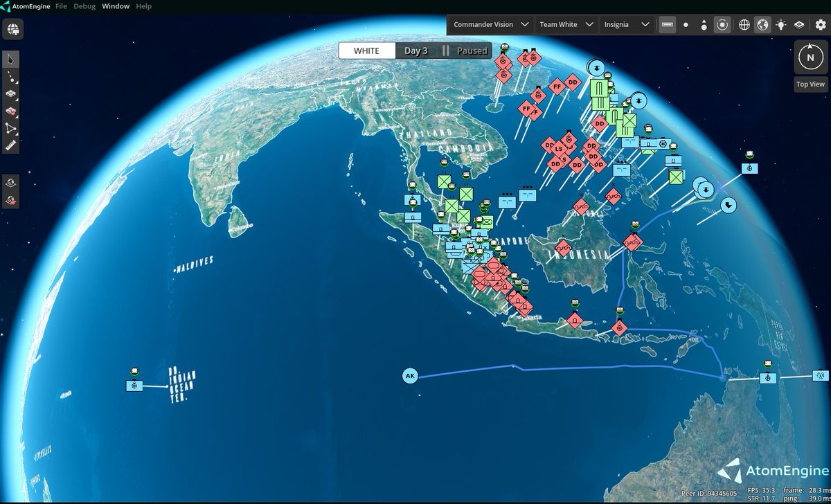Open the Debug menu
Viewport: 831px width, 504px height.
coord(84,6)
